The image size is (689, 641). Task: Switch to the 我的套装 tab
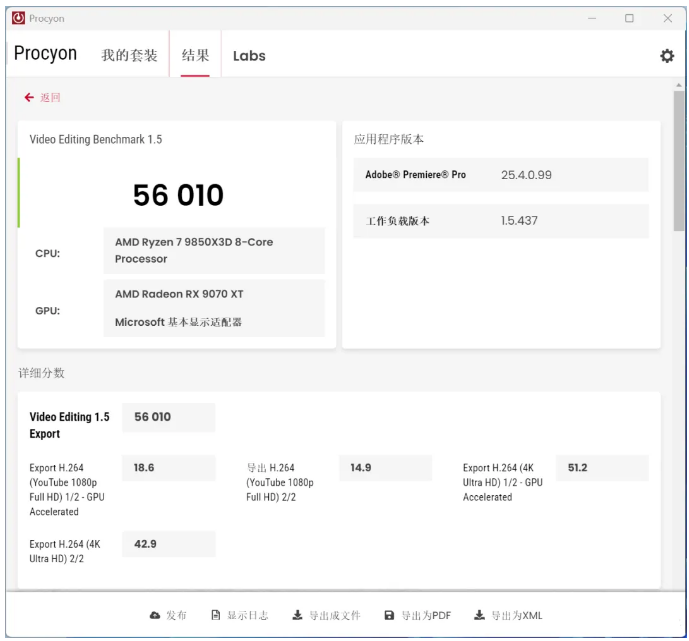pos(129,56)
